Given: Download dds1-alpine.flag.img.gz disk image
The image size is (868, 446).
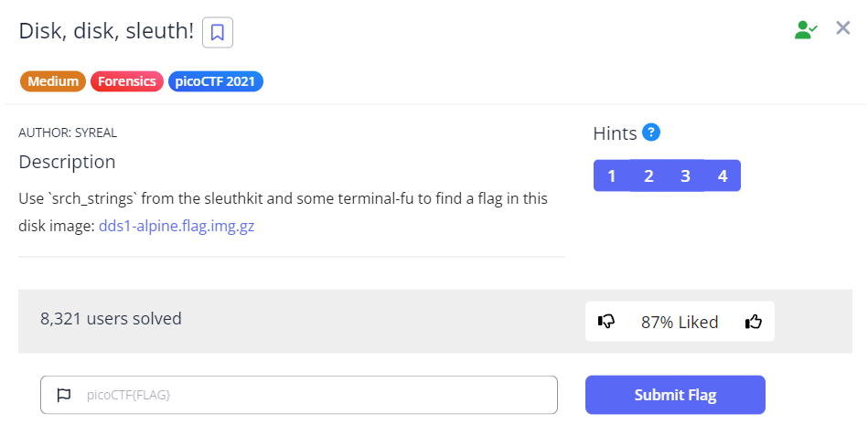Looking at the screenshot, I should click(177, 227).
